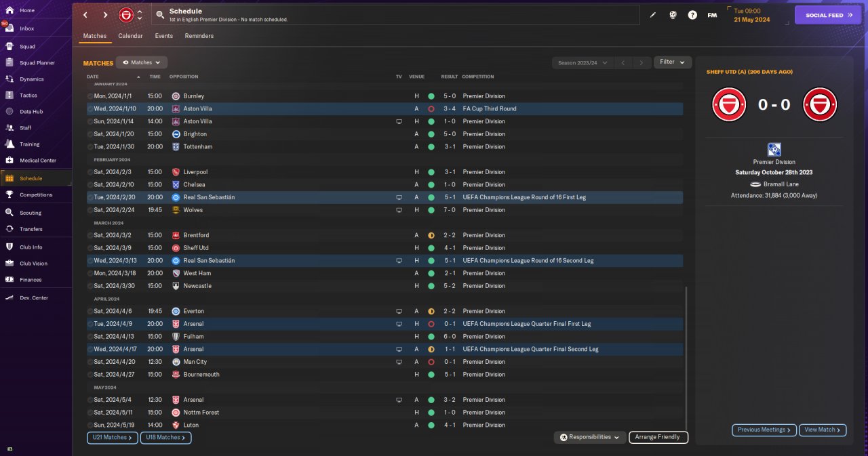Switch to the Matches tab
This screenshot has height=456, width=868.
point(95,36)
